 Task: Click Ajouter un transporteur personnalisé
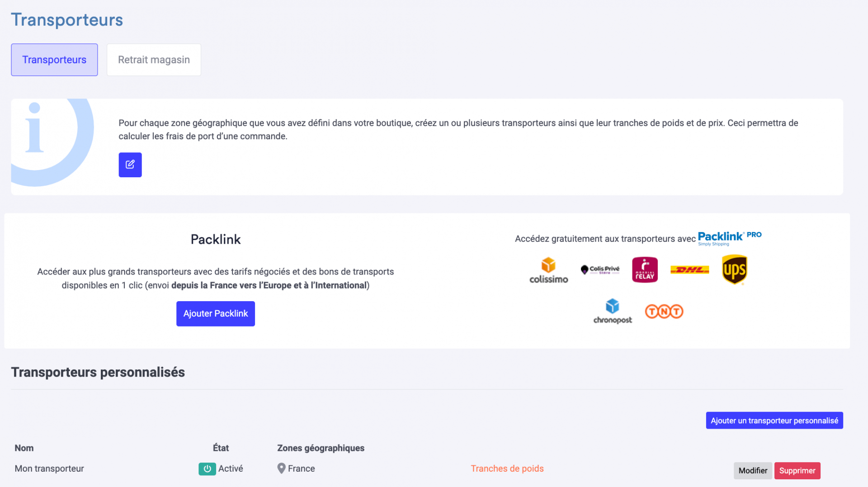[774, 421]
